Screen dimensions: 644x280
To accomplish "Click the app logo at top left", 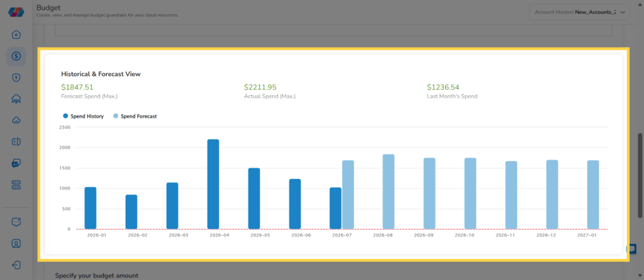I will coord(16,12).
